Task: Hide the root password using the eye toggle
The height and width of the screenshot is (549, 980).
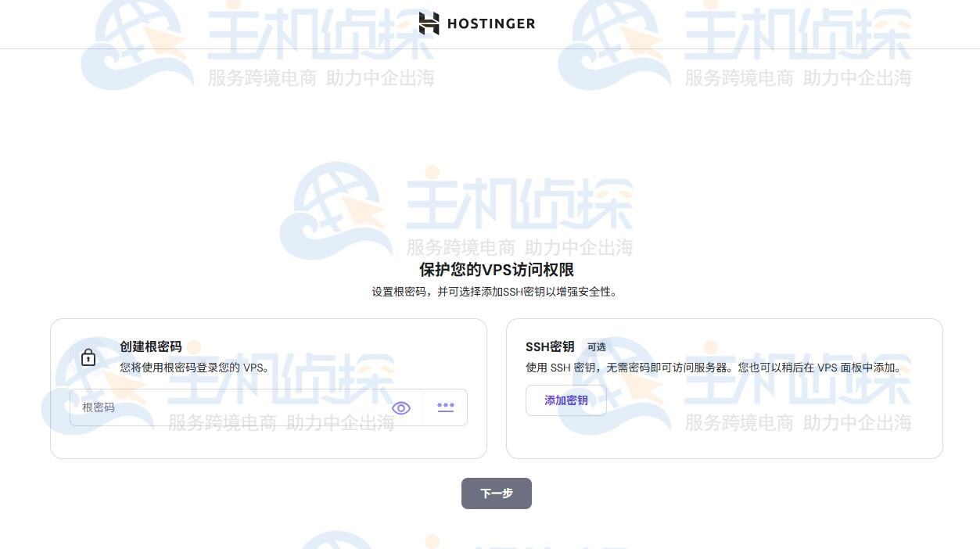Action: [x=401, y=407]
